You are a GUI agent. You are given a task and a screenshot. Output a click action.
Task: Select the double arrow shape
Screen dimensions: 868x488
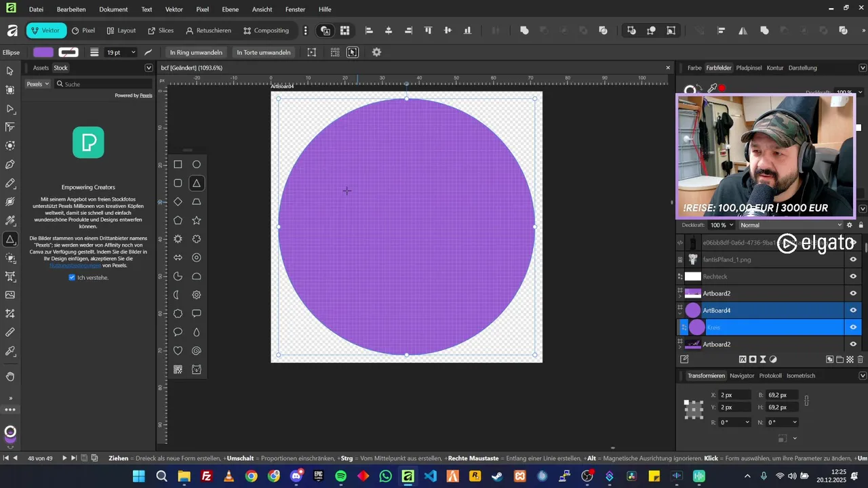point(178,258)
